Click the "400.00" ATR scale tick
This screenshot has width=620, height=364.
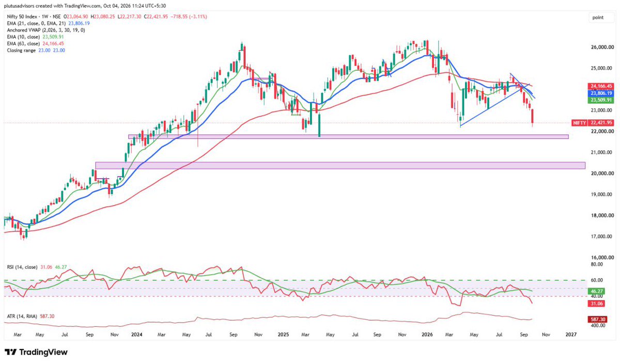pos(597,326)
